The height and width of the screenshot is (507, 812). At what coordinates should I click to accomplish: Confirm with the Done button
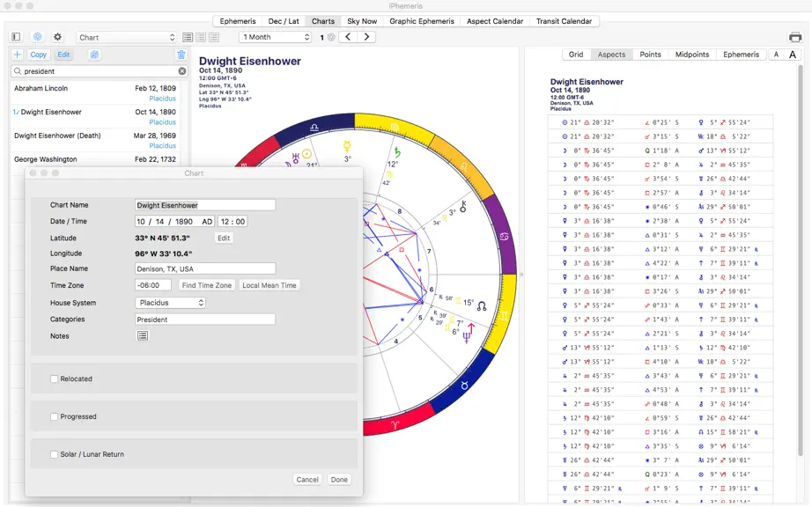[x=339, y=480]
